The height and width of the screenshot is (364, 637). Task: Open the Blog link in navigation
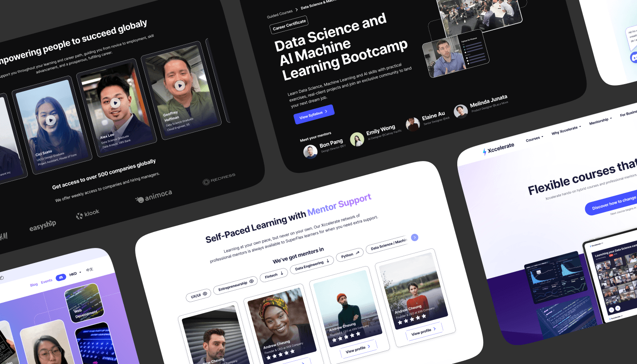point(34,284)
